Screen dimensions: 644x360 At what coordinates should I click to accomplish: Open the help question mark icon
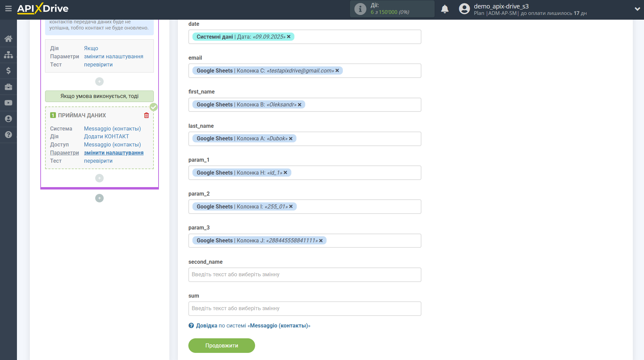pos(8,135)
